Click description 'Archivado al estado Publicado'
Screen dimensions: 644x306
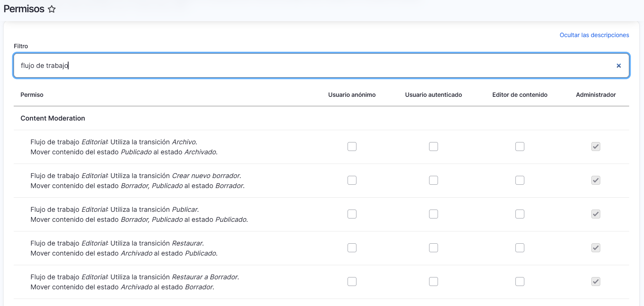click(x=169, y=253)
